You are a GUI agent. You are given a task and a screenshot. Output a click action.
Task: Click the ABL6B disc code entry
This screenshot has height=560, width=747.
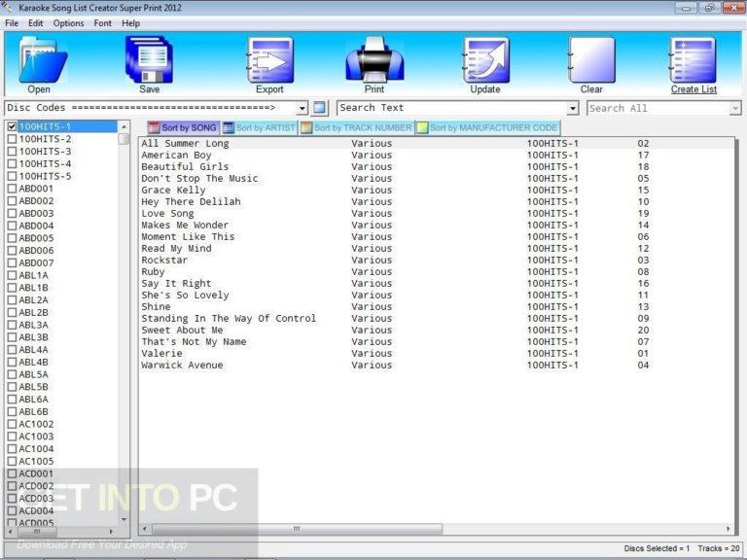tap(33, 411)
